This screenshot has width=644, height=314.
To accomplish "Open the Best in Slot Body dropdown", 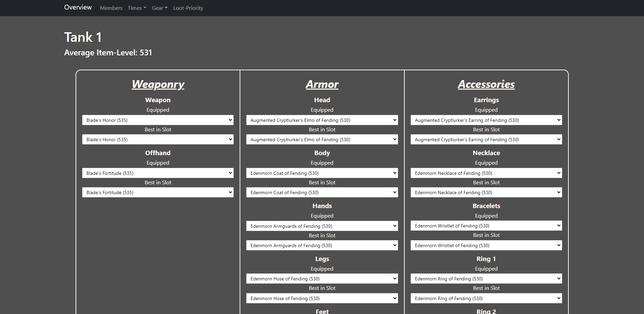I will 322,192.
